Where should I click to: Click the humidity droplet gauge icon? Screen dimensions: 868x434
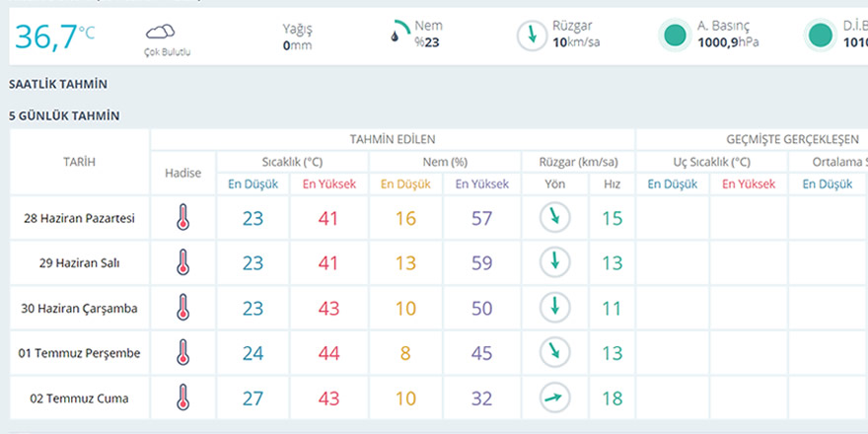click(x=398, y=33)
